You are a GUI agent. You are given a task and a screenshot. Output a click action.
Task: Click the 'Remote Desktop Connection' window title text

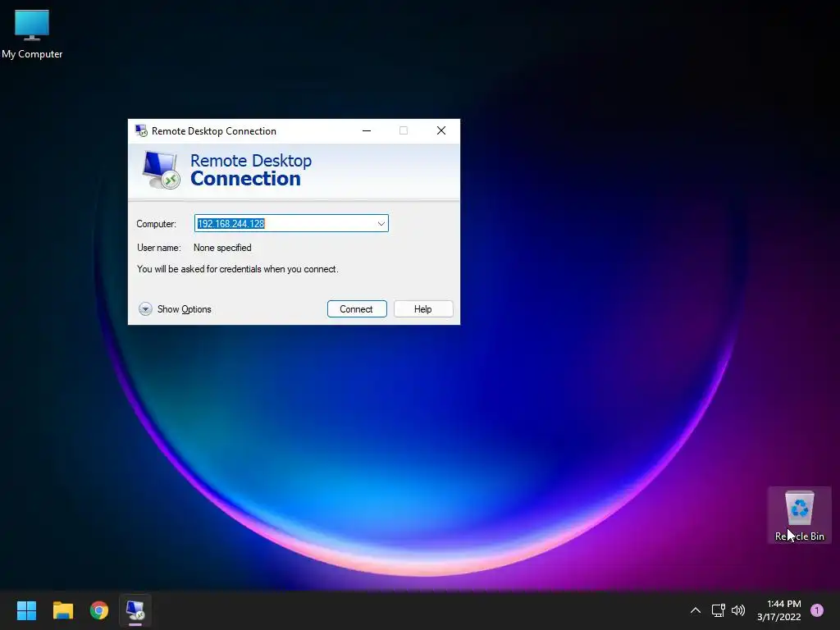(x=214, y=131)
